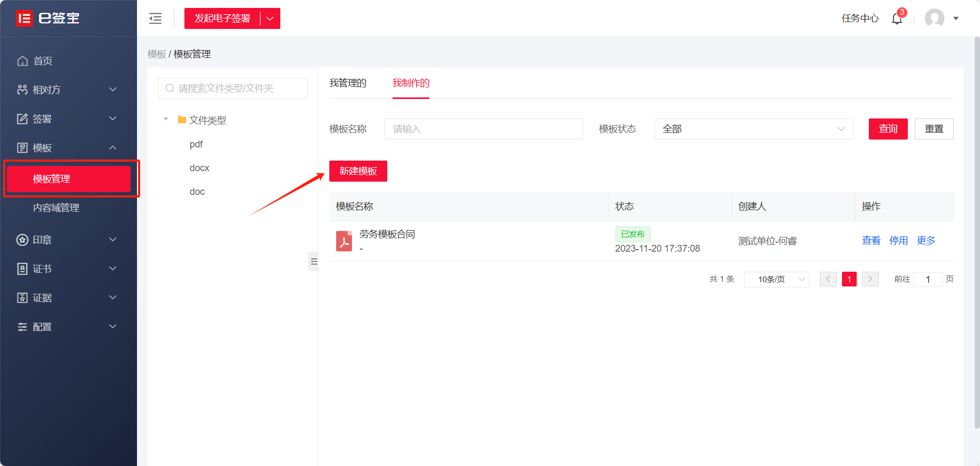The height and width of the screenshot is (466, 980).
Task: Open the 发起电子签署 dropdown arrow
Action: coord(270,18)
